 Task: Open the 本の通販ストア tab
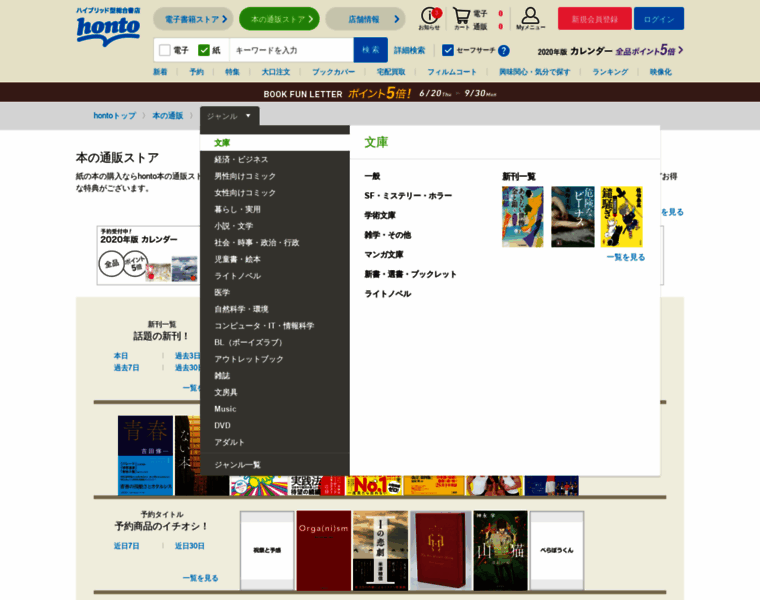[x=279, y=19]
